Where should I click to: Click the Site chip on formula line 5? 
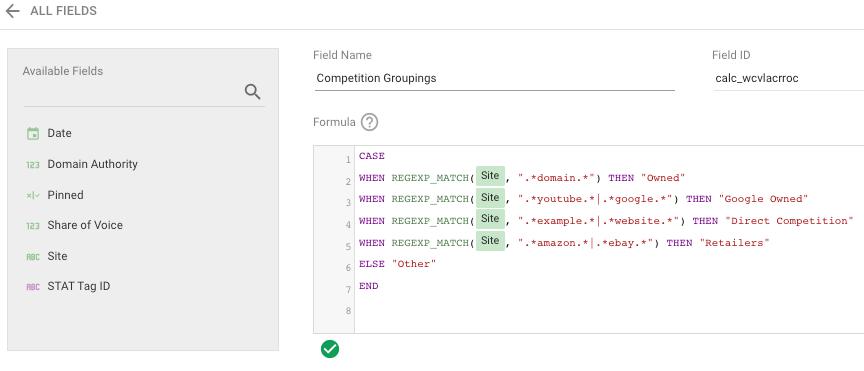click(490, 241)
